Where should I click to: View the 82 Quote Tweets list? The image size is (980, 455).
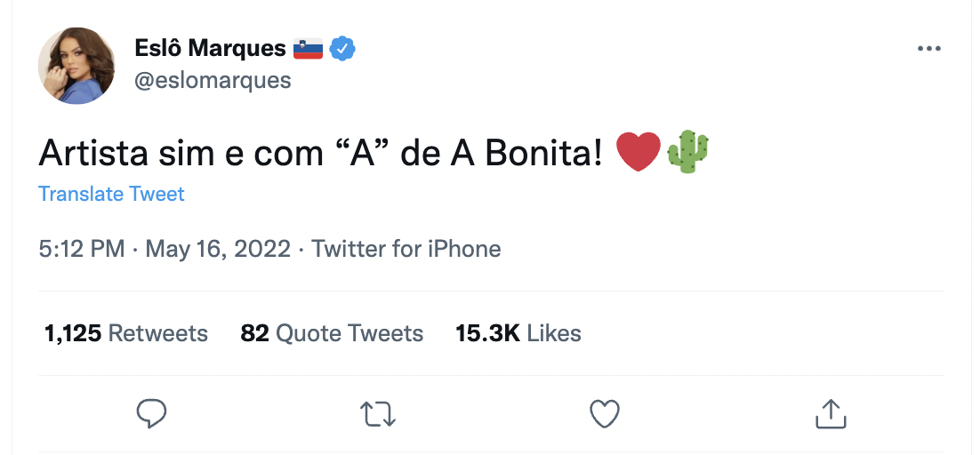(332, 334)
